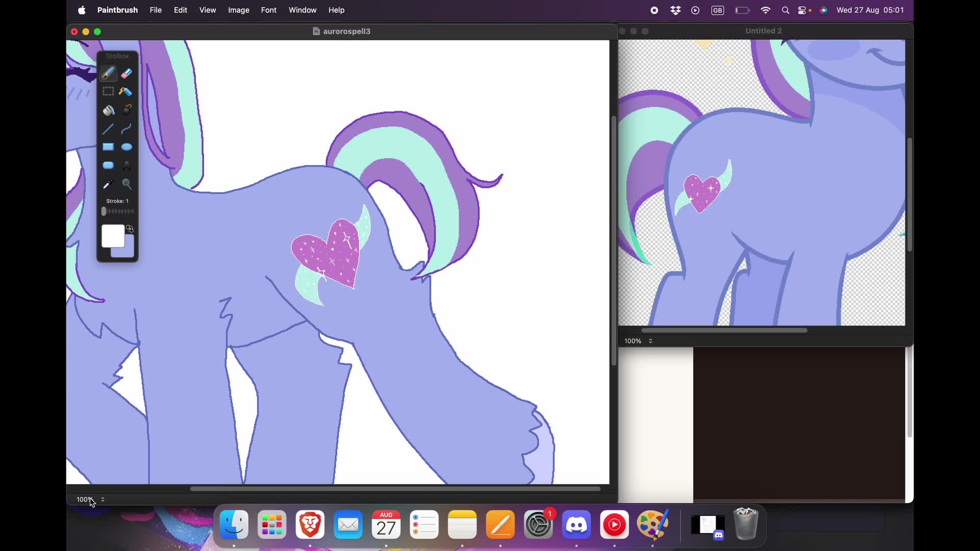Image resolution: width=980 pixels, height=551 pixels.
Task: Select the Oval shape tool
Action: coord(127,147)
